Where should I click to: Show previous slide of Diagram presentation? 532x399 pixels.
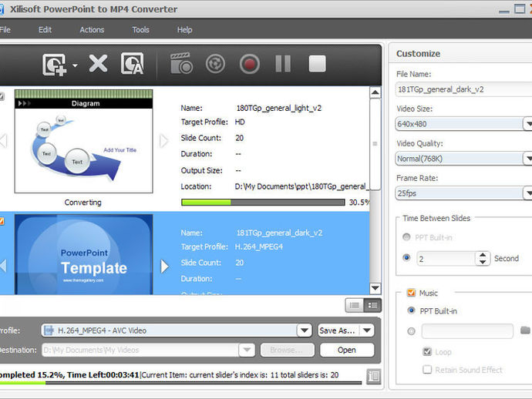[x=3, y=141]
